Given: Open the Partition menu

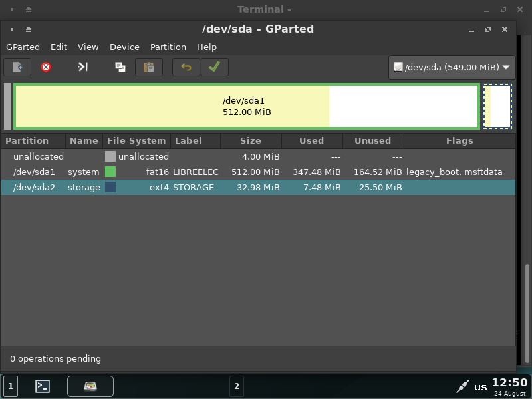Looking at the screenshot, I should coord(168,47).
